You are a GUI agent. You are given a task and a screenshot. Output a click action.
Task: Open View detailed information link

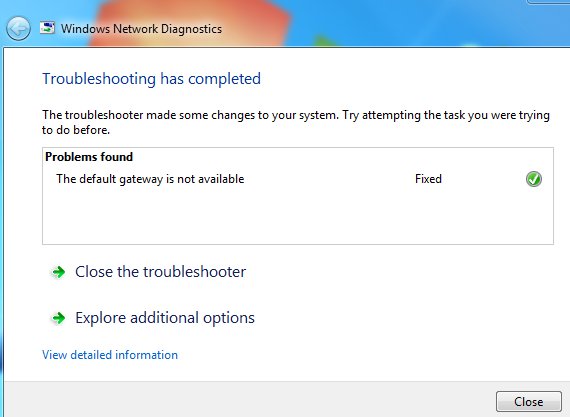coord(110,355)
